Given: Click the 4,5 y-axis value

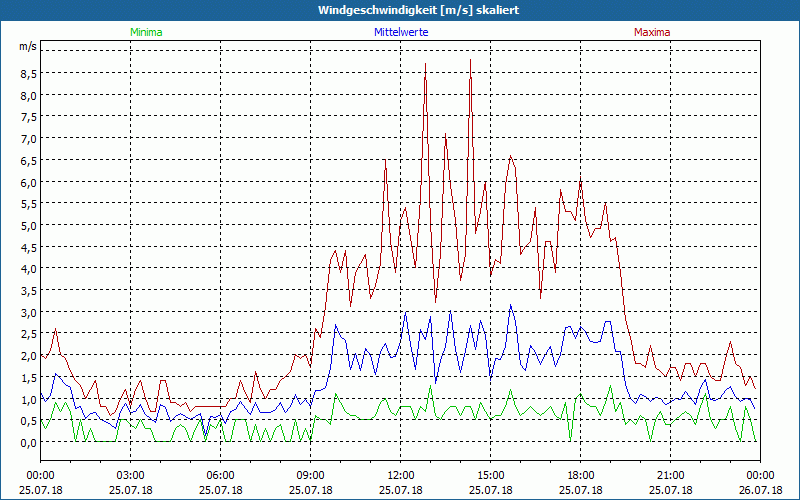Looking at the screenshot, I should (x=28, y=247).
